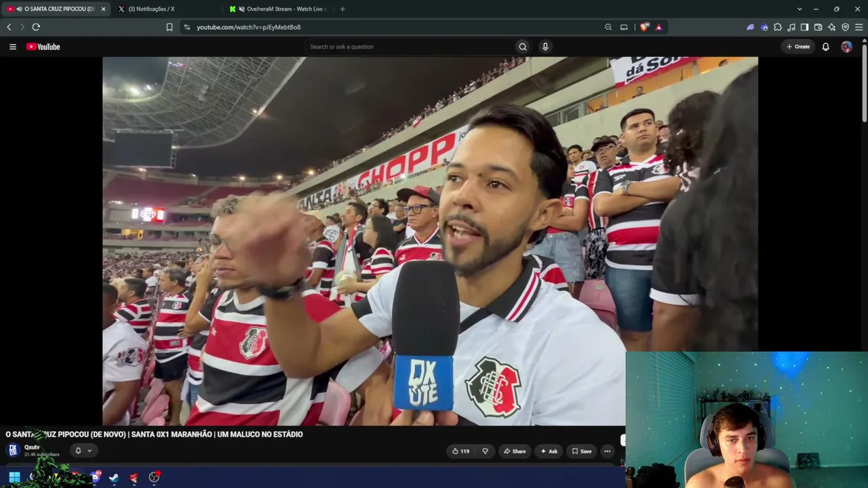
Task: Focus the YouTube search box
Action: tap(409, 47)
